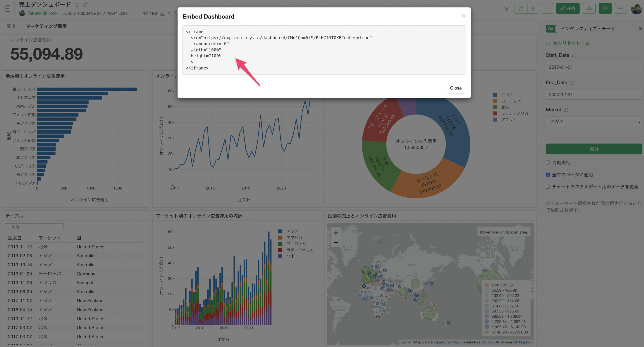The height and width of the screenshot is (347, 644).
Task: Reset the Start_Date parameter icon
Action: tap(574, 55)
